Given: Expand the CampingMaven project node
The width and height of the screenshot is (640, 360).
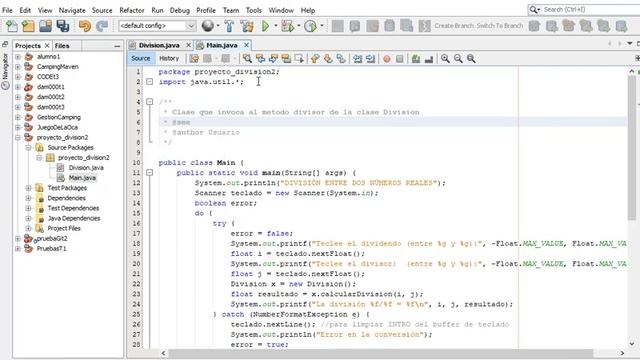Looking at the screenshot, I should [18, 67].
